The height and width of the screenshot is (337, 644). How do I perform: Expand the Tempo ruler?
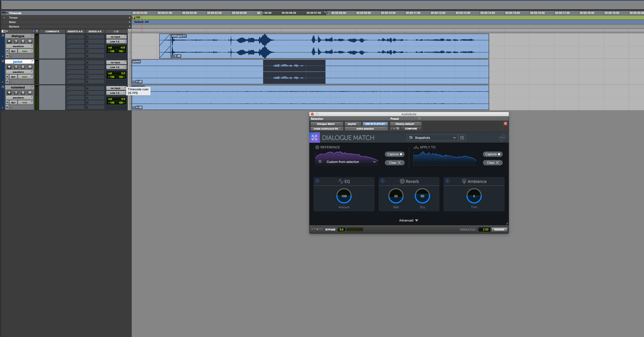point(4,18)
